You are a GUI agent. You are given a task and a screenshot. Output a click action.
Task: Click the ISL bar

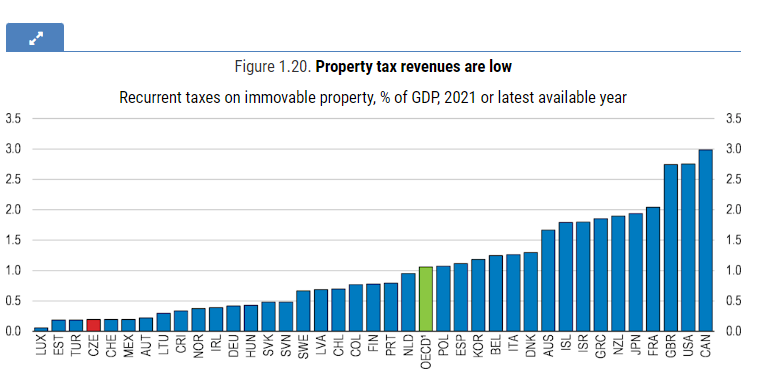tap(566, 277)
